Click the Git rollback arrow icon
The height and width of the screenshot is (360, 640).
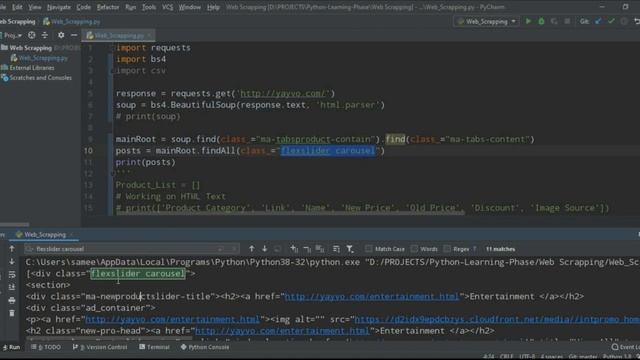pos(636,21)
